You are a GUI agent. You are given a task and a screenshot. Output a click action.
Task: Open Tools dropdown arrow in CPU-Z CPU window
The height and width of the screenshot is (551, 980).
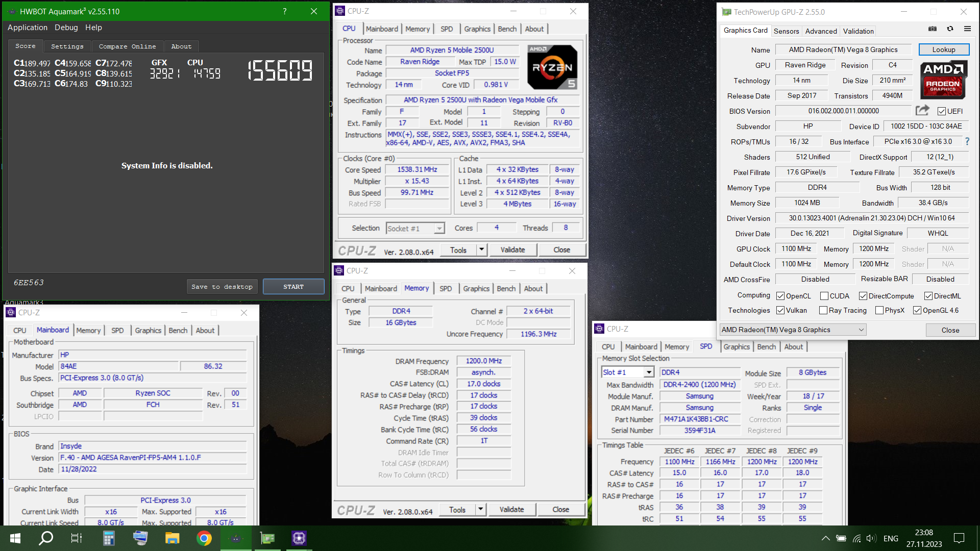481,249
